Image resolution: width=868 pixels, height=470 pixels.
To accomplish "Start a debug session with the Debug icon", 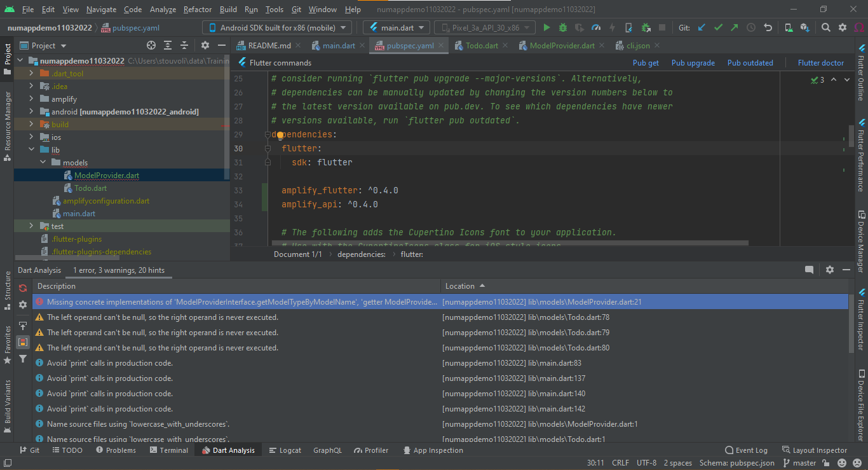I will tap(562, 27).
